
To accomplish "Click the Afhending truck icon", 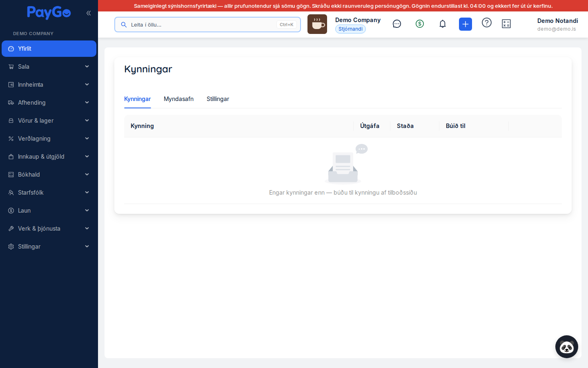I will pyautogui.click(x=11, y=103).
